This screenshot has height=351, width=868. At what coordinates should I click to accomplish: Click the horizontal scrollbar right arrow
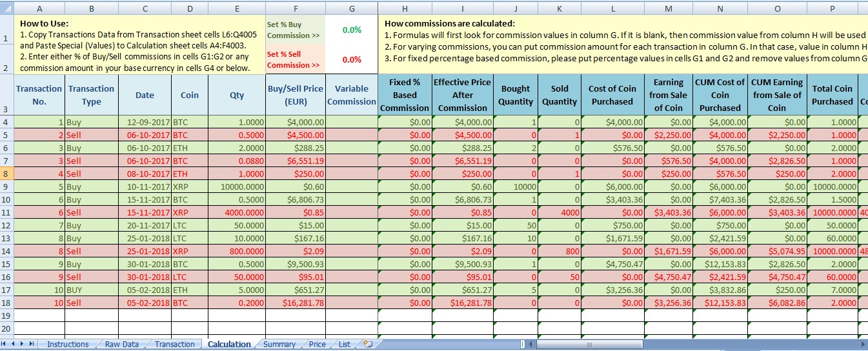click(x=863, y=345)
